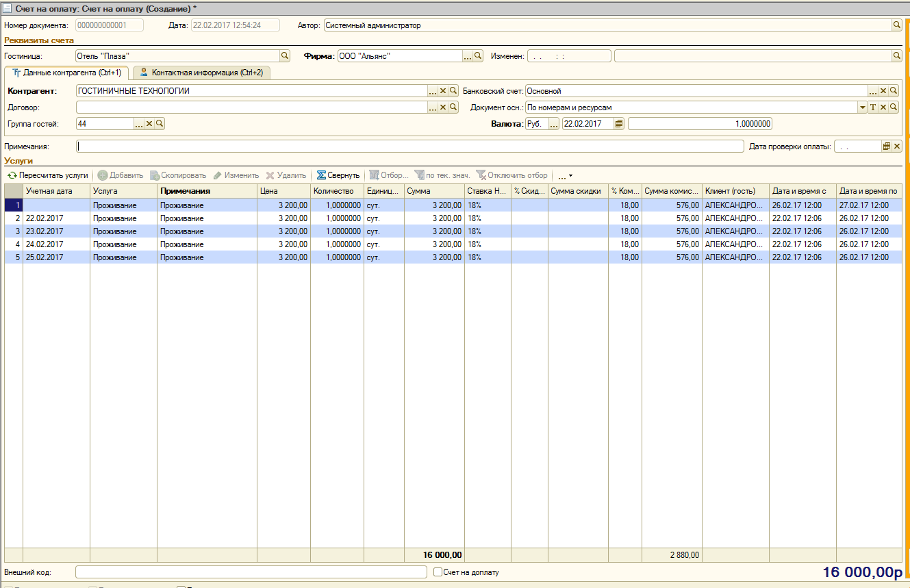Expand the Документ осн. dropdown arrow

point(863,107)
